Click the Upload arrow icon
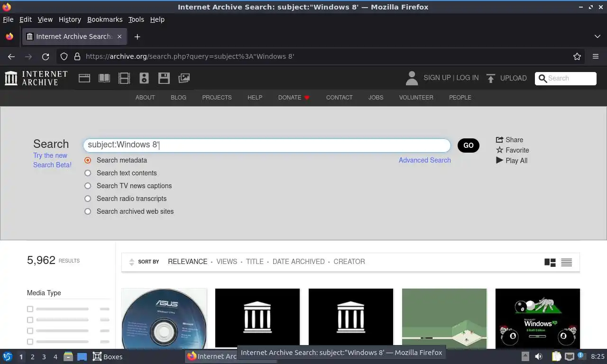This screenshot has height=364, width=607. (491, 78)
